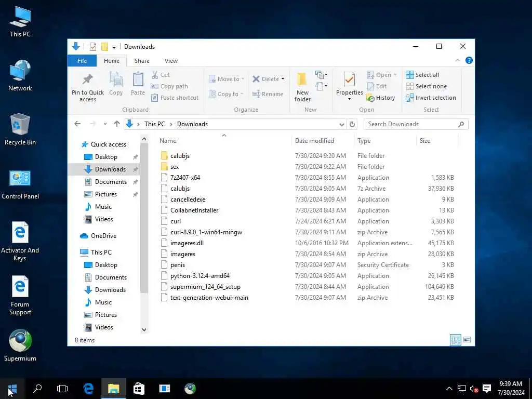This screenshot has width=532, height=399.
Task: Click the Search Downloads field
Action: [416, 124]
